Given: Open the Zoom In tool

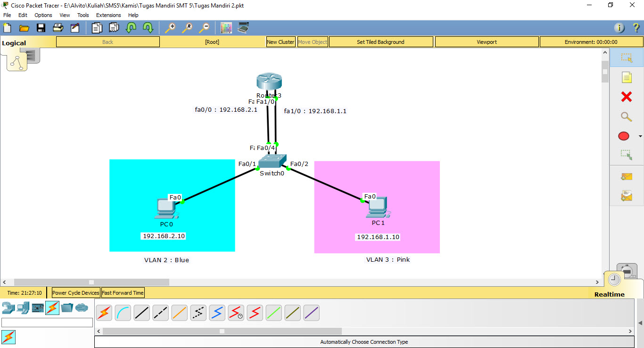Looking at the screenshot, I should click(x=170, y=28).
